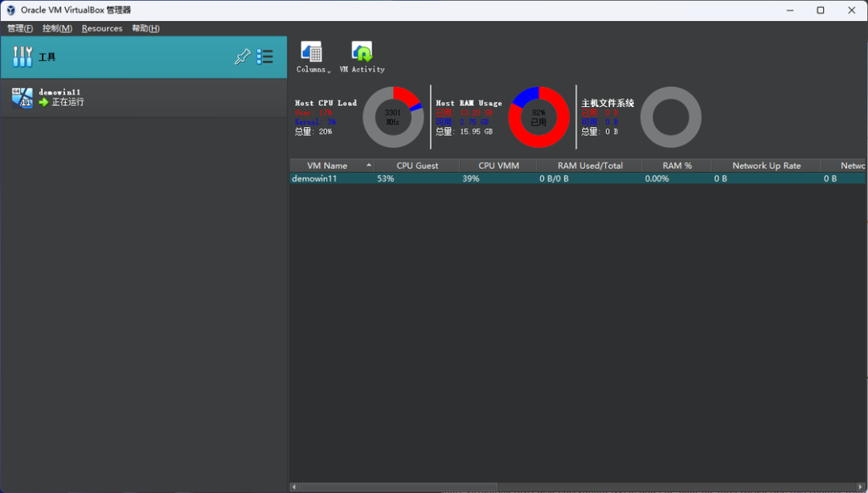
Task: Click the scrollbar left arrow
Action: point(294,487)
